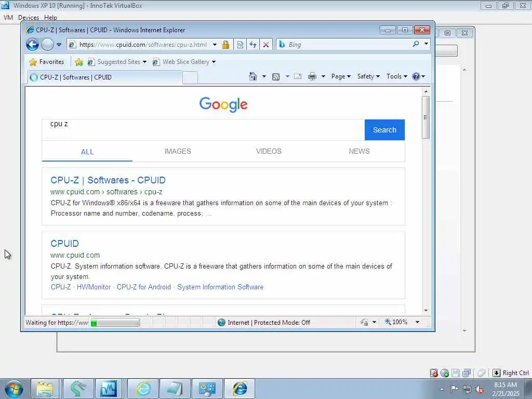The image size is (532, 399).
Task: Stop loading with the red X
Action: point(266,45)
